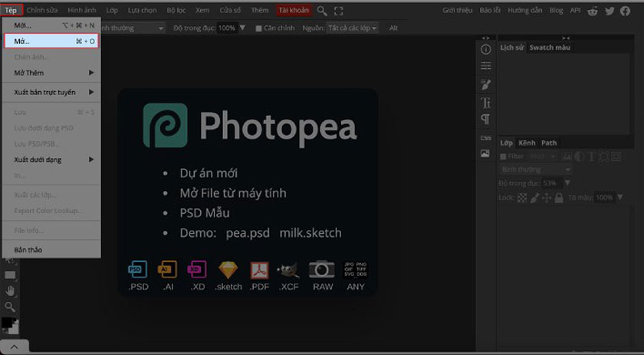
Task: Open the Độ trong đục 100% arrow
Action: [242, 28]
